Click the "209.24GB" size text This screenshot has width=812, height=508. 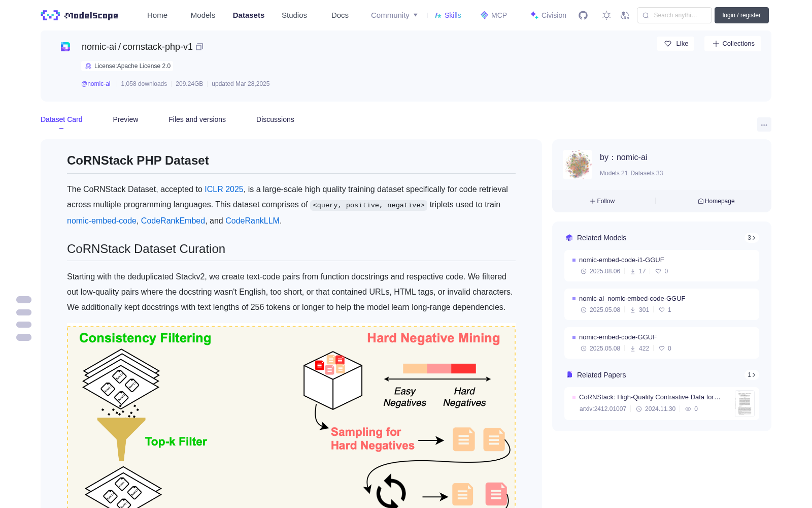[189, 84]
